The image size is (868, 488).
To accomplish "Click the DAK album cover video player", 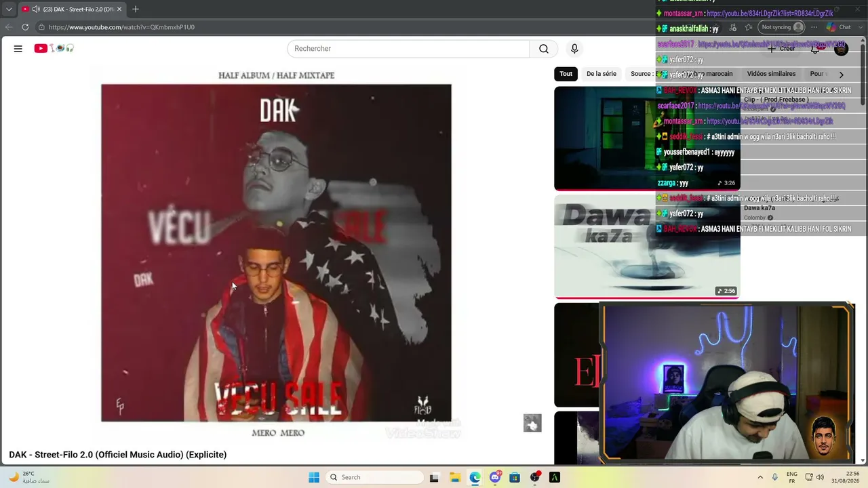I will pyautogui.click(x=276, y=253).
